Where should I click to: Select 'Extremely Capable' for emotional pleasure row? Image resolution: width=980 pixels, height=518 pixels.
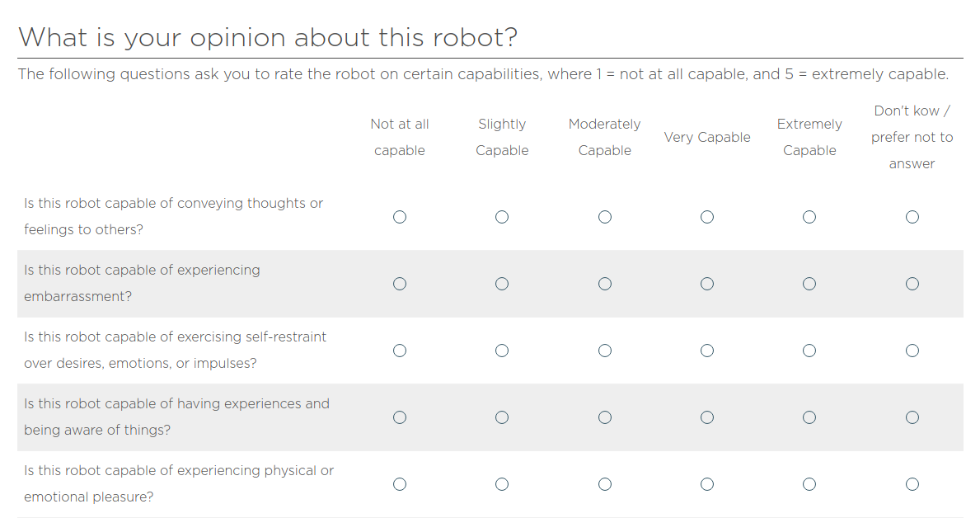pyautogui.click(x=809, y=484)
